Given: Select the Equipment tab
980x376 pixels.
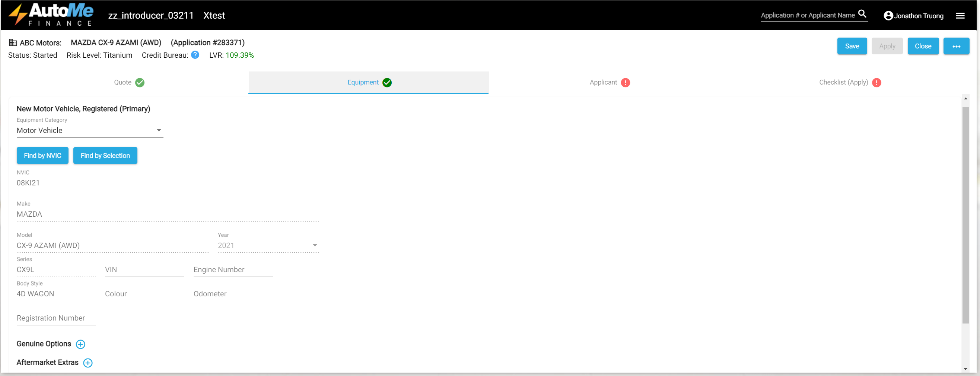Looking at the screenshot, I should tap(368, 83).
